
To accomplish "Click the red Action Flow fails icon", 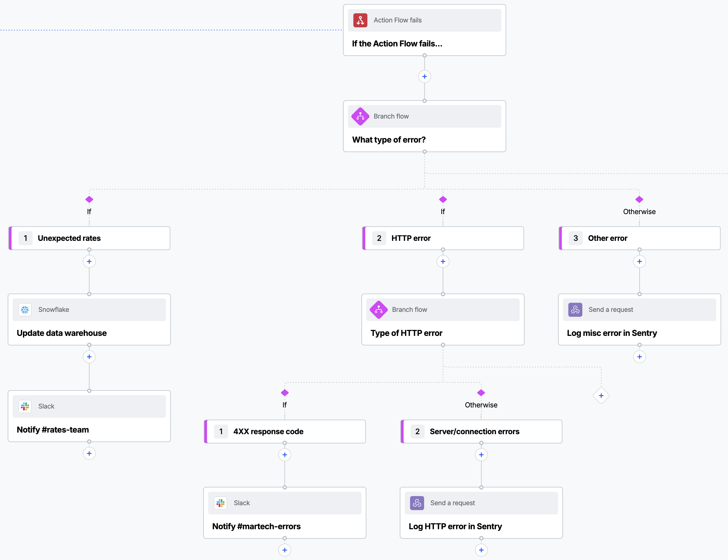I will (360, 20).
